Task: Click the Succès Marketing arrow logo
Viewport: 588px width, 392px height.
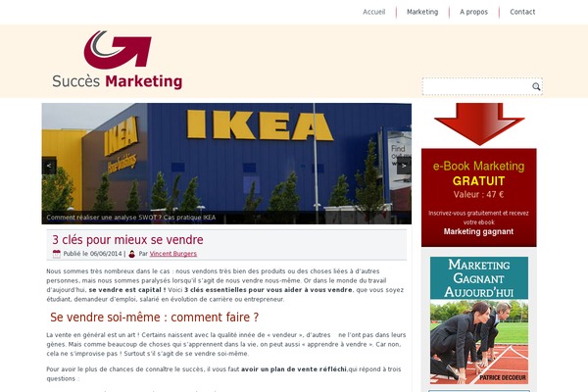Action: click(x=118, y=50)
